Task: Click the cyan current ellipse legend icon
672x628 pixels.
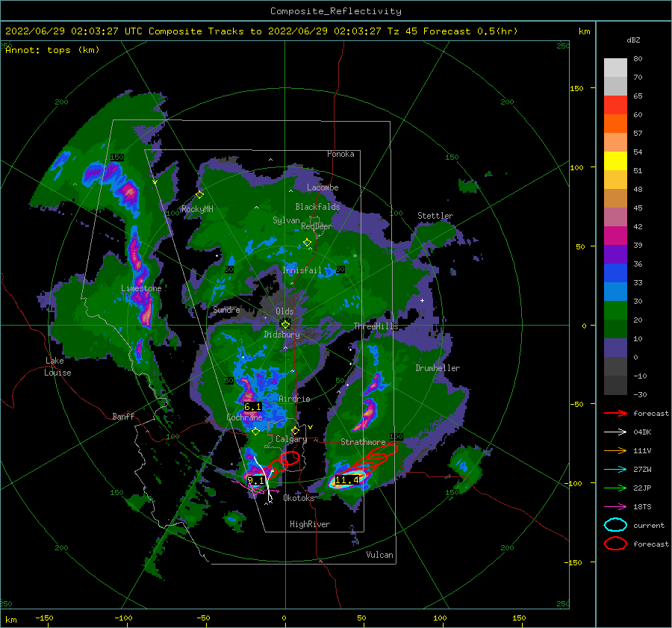Action: [x=615, y=525]
